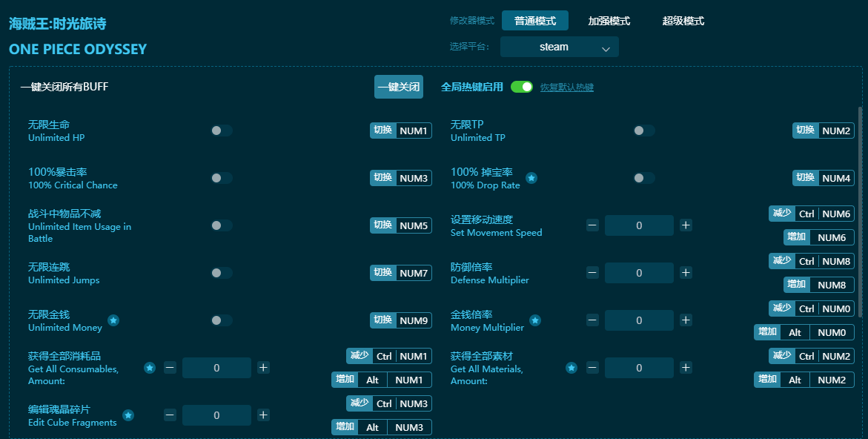Open the steam platform dropdown
The image size is (868, 439).
coord(559,47)
